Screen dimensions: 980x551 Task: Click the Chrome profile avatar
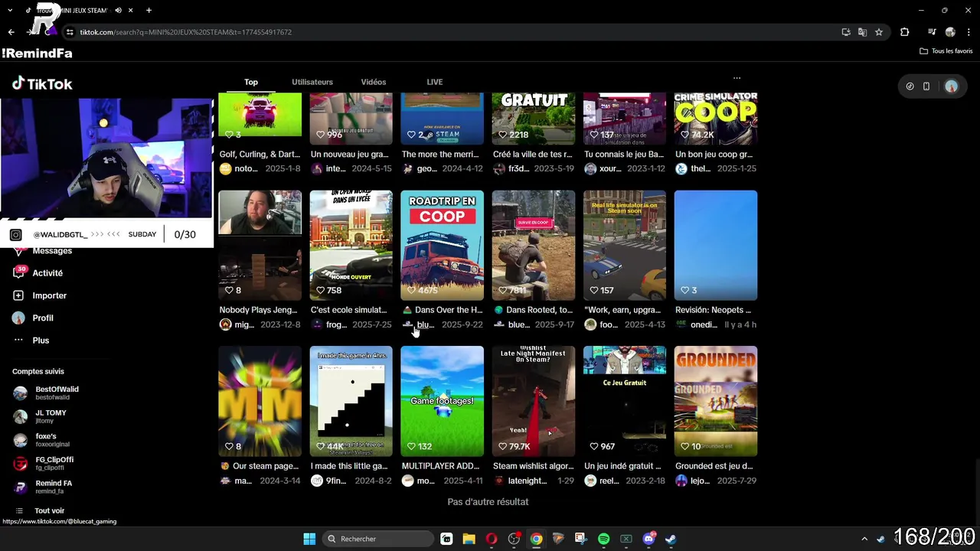950,32
